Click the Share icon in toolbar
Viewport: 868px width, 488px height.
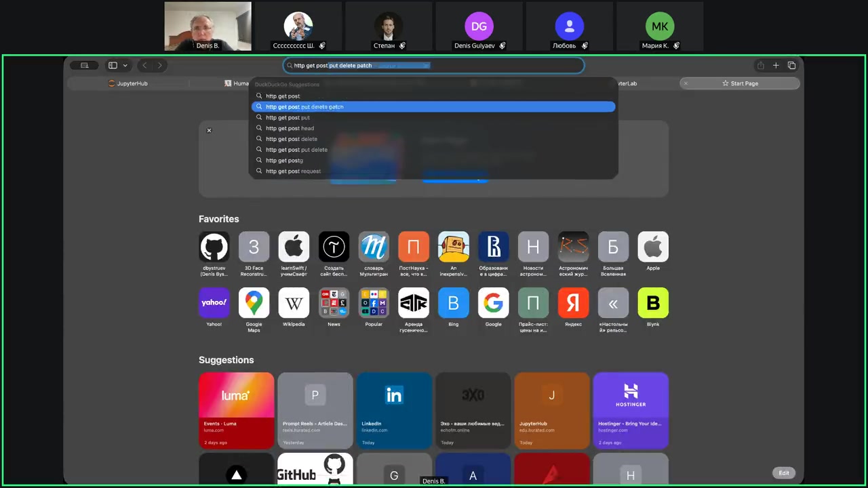point(760,66)
